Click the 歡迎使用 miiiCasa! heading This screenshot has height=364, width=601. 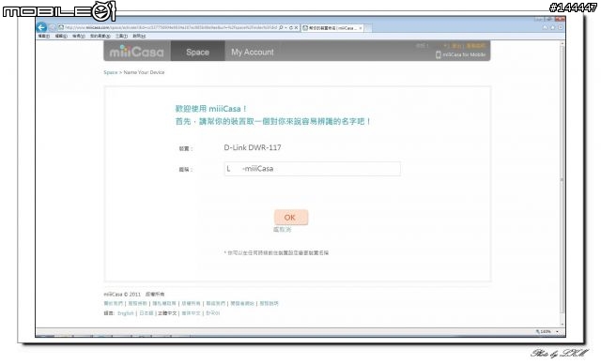(x=211, y=108)
